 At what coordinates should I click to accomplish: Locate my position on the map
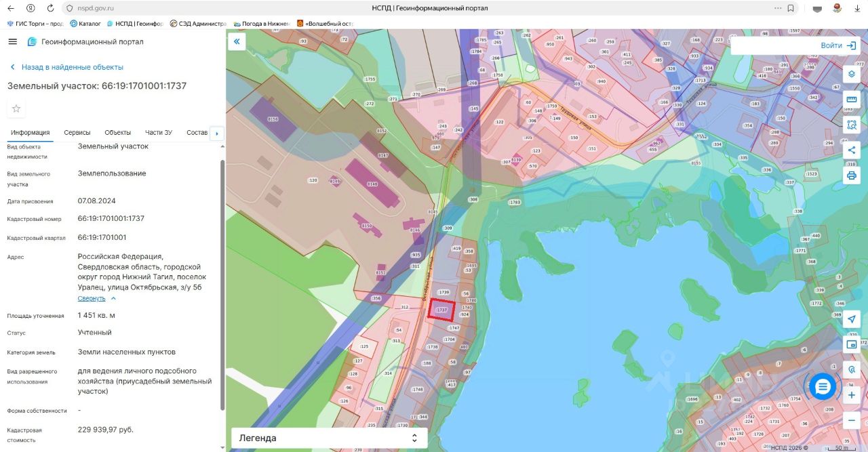(852, 319)
